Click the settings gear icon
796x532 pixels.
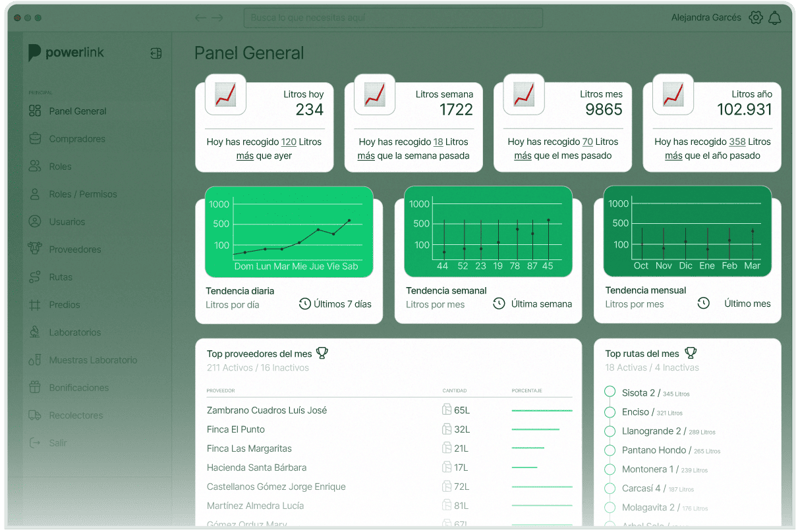(756, 18)
